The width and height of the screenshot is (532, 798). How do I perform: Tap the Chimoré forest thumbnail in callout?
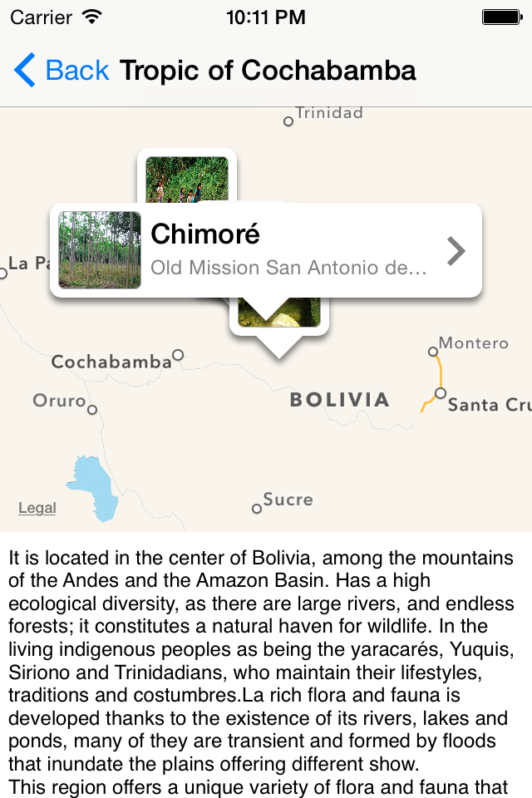(100, 250)
